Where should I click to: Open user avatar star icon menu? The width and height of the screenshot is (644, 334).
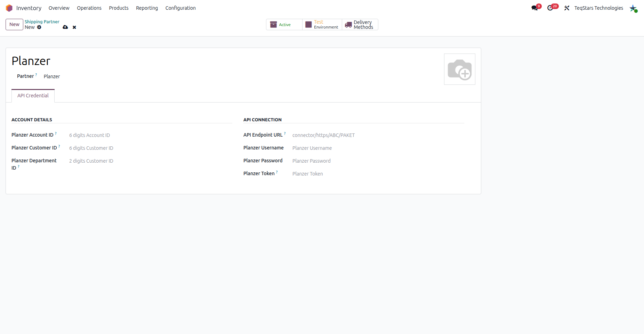[633, 8]
